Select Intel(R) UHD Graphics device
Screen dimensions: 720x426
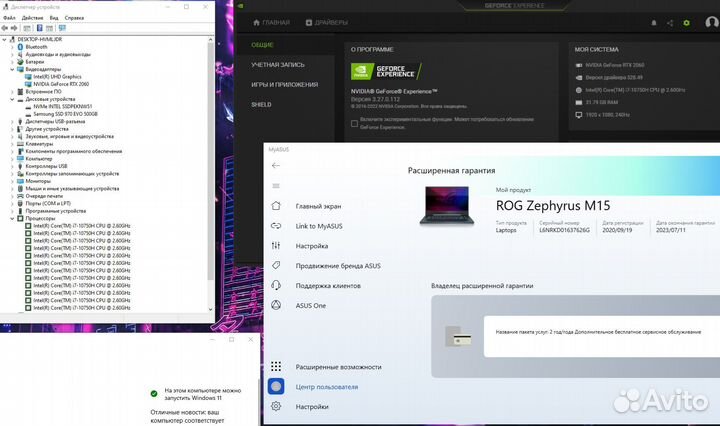point(57,77)
